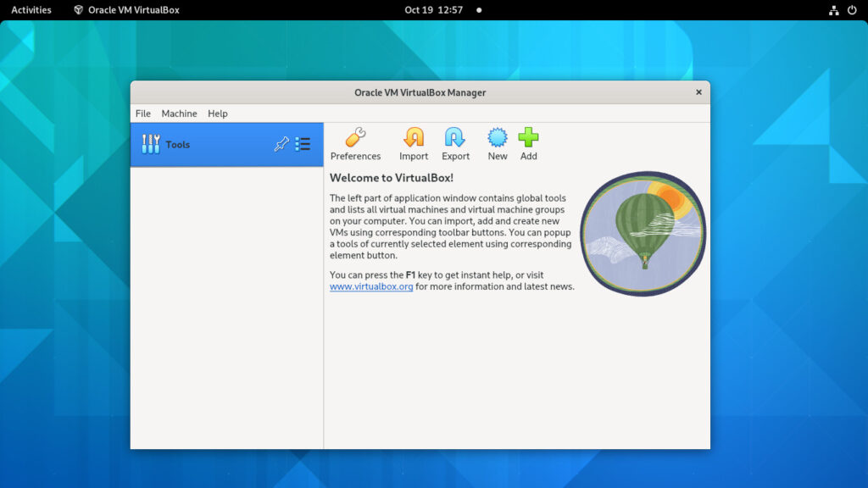Click the empty virtual machine list pane
This screenshot has height=488, width=868.
pos(226,307)
